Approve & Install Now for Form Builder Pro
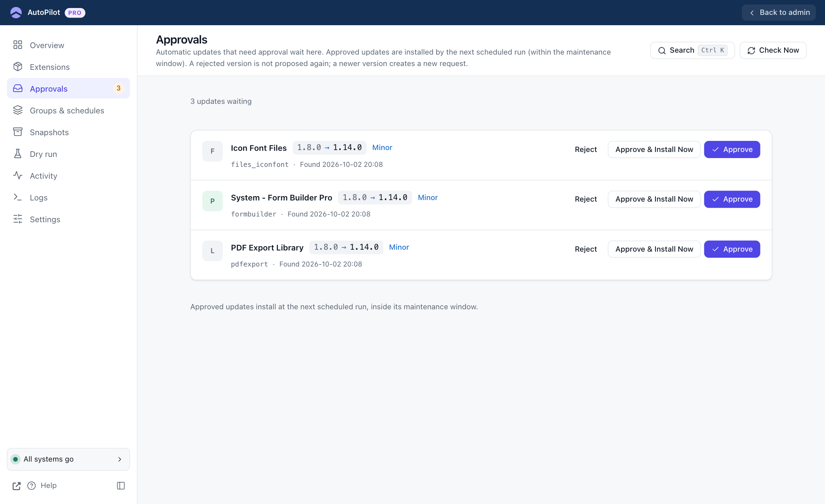Image resolution: width=825 pixels, height=504 pixels. click(654, 199)
